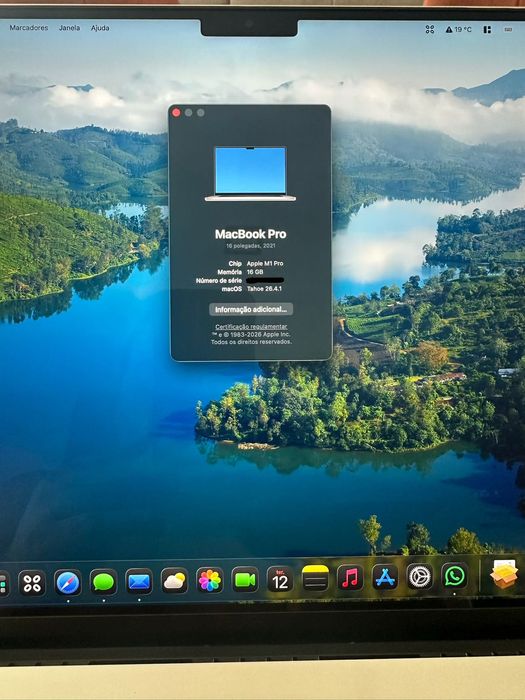525x700 pixels.
Task: Open Calendar showing 12 in Dock
Action: [280, 579]
